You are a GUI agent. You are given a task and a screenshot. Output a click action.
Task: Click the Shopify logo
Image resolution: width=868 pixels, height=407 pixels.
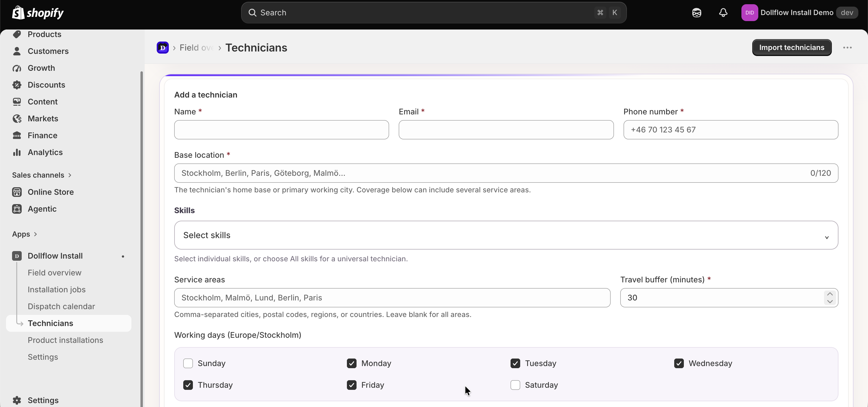coord(38,13)
